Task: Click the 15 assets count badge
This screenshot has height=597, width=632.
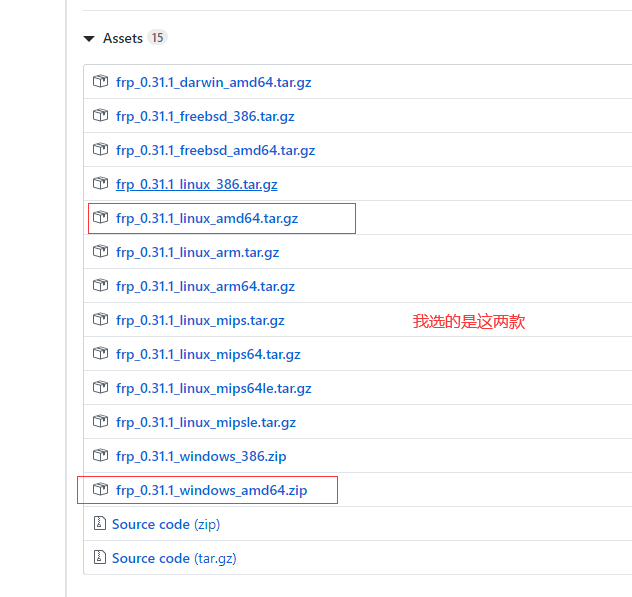Action: pyautogui.click(x=157, y=37)
